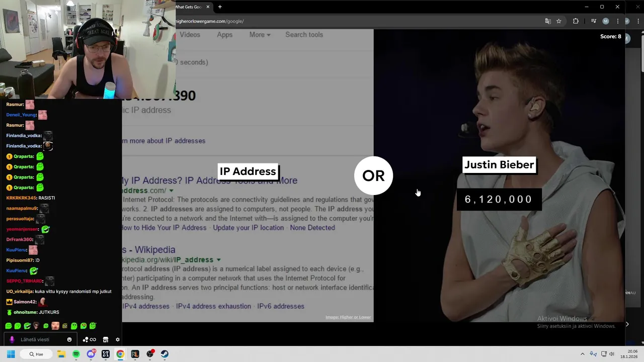Click the OR circle in center

[x=373, y=175]
